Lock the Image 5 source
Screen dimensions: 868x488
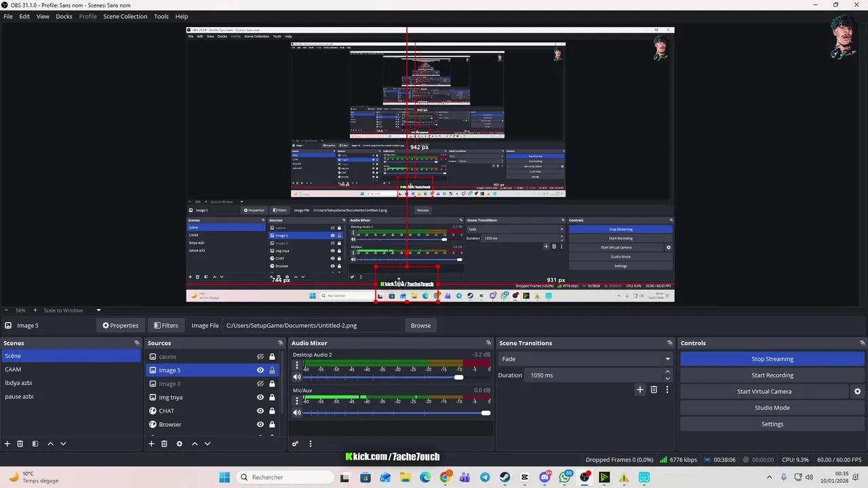pos(272,370)
